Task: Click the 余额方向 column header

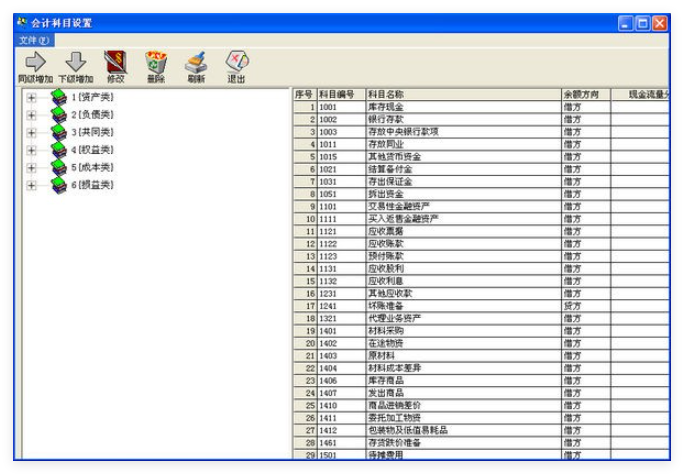Action: 586,95
